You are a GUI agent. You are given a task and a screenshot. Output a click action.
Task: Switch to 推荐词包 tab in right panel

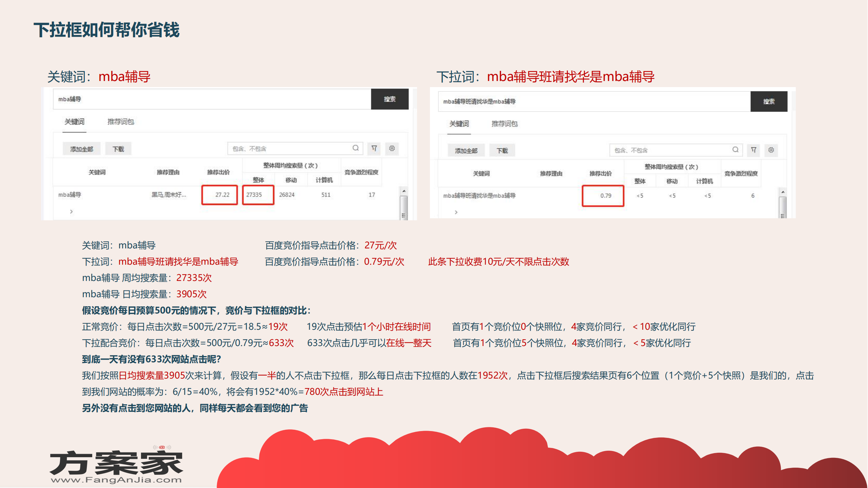pyautogui.click(x=505, y=124)
